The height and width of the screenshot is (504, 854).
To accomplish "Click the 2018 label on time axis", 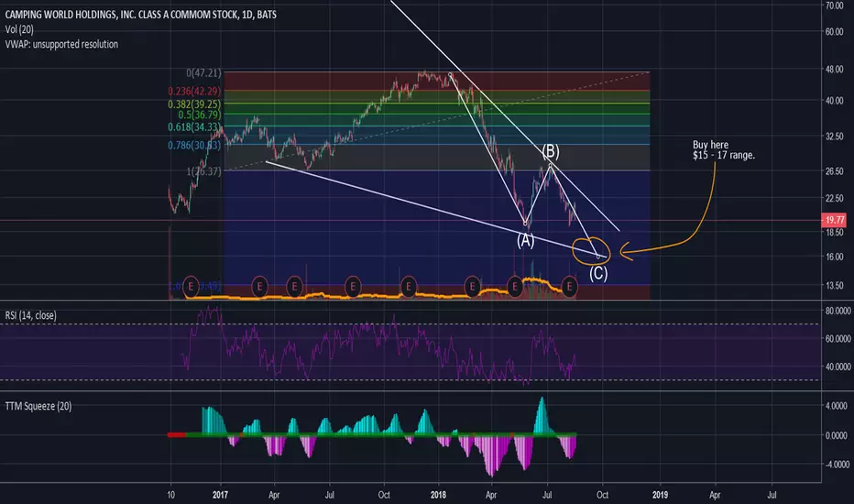I will (x=438, y=495).
